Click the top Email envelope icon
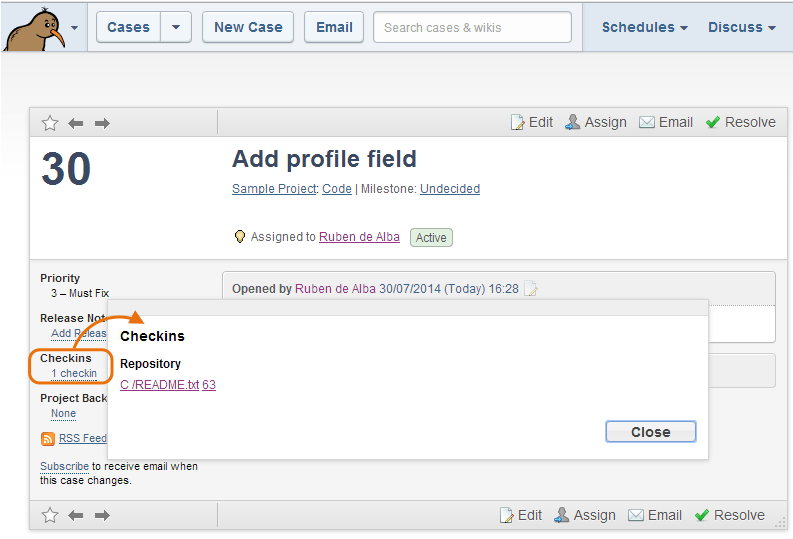 pyautogui.click(x=646, y=122)
